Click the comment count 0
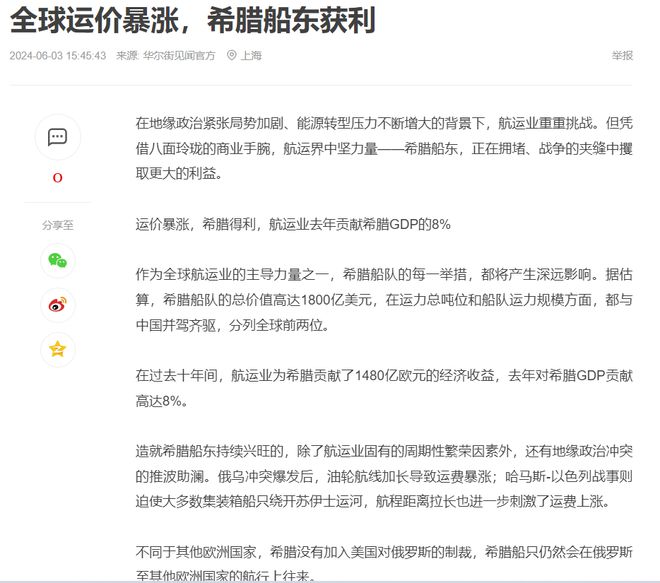The width and height of the screenshot is (660, 583). tap(58, 178)
